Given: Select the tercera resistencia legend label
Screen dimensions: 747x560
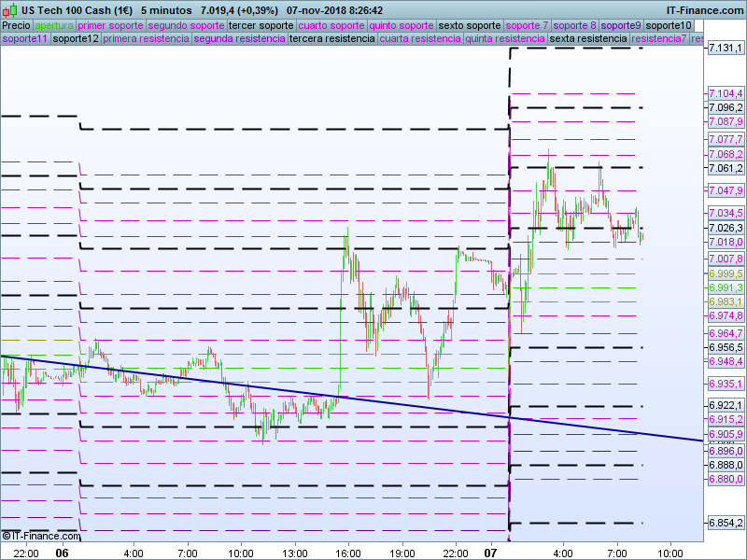Looking at the screenshot, I should click(332, 38).
